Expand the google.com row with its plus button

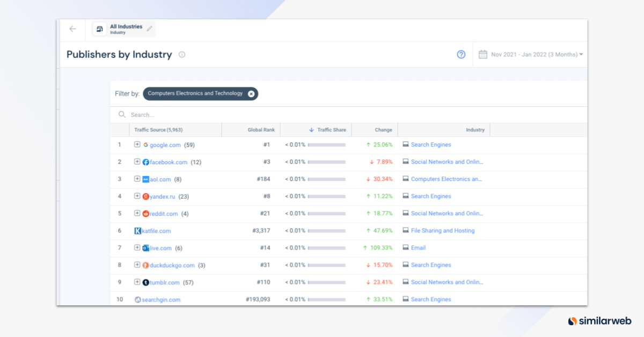click(x=137, y=144)
